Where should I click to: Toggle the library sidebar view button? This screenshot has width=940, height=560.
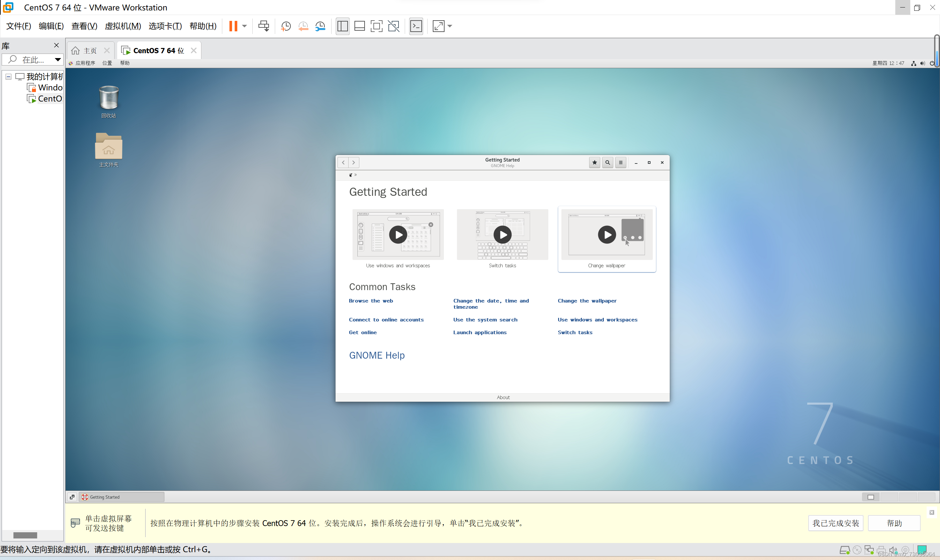pyautogui.click(x=342, y=26)
